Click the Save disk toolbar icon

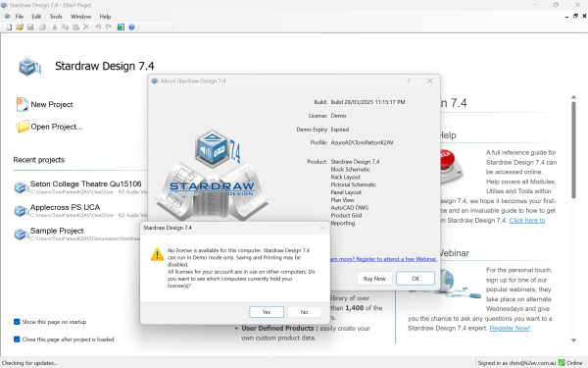(30, 27)
